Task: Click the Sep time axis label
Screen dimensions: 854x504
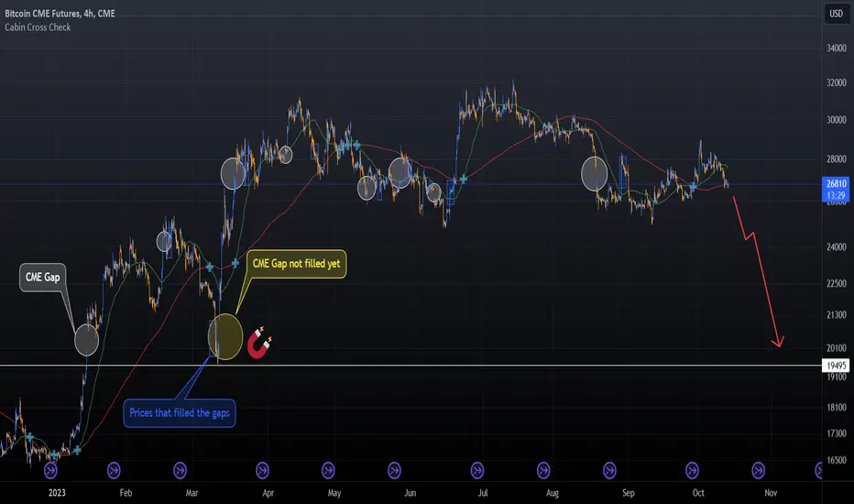Action: coord(629,493)
